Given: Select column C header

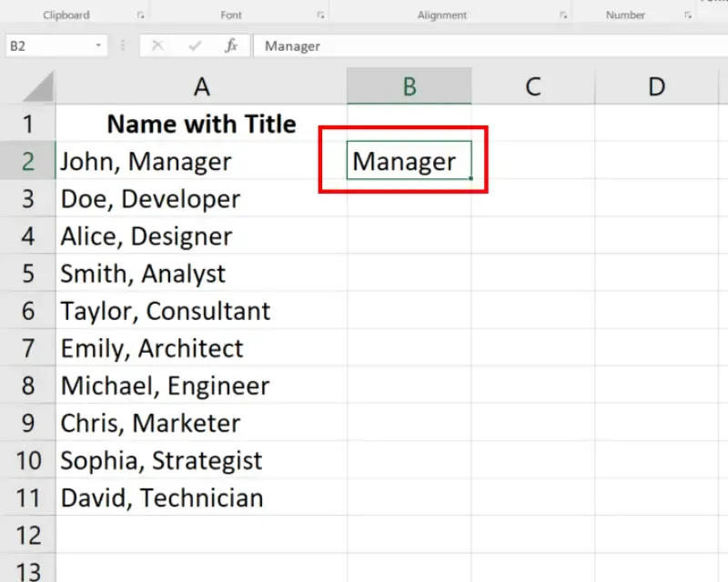Looking at the screenshot, I should 532,86.
